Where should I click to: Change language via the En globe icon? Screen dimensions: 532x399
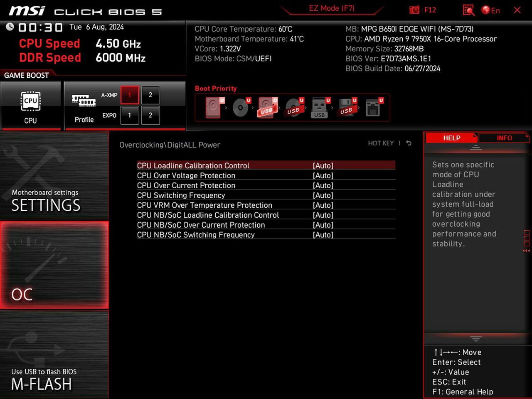[490, 10]
